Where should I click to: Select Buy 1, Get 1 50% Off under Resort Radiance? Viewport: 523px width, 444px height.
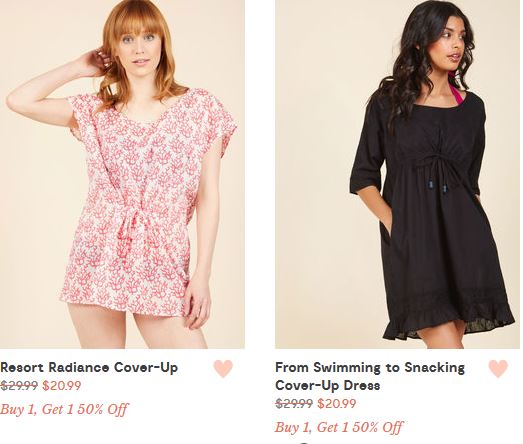click(x=64, y=409)
